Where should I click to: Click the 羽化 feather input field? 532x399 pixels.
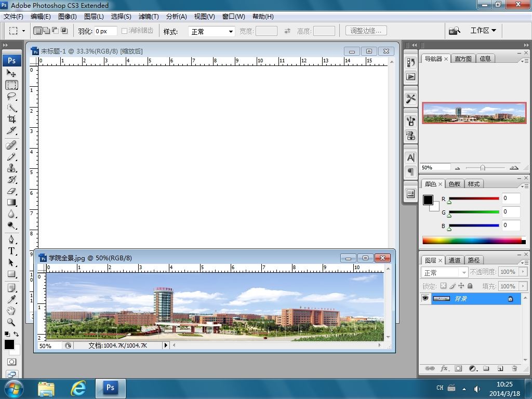click(105, 31)
